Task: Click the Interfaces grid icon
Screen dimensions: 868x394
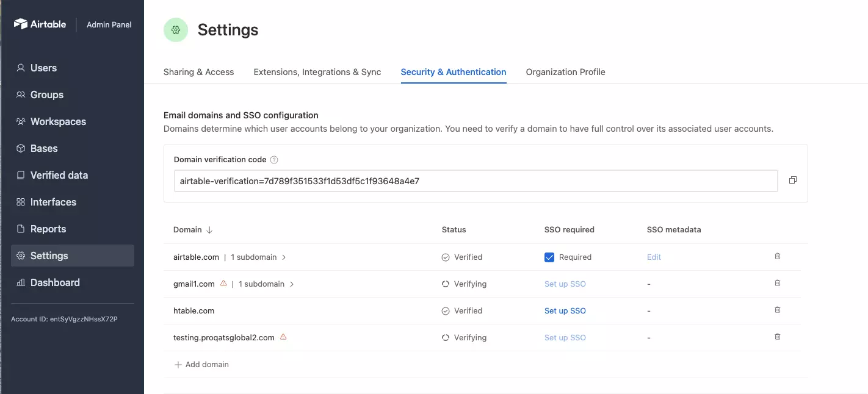Action: point(21,202)
